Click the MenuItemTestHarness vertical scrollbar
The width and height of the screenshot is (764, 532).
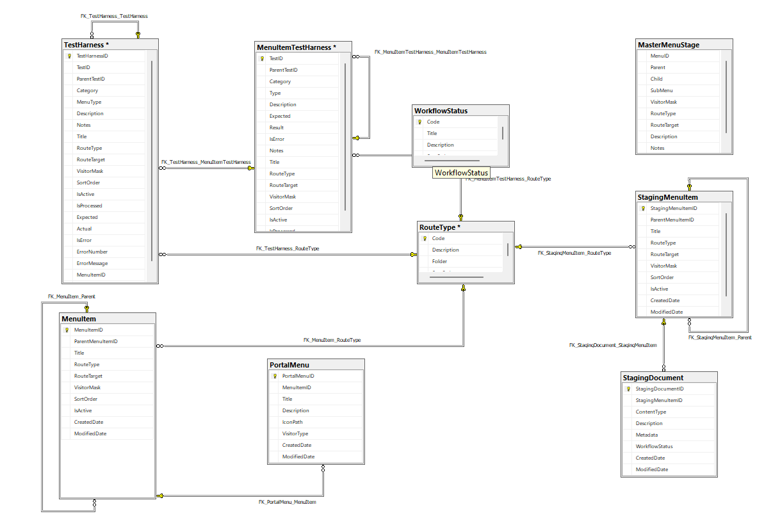click(x=345, y=137)
